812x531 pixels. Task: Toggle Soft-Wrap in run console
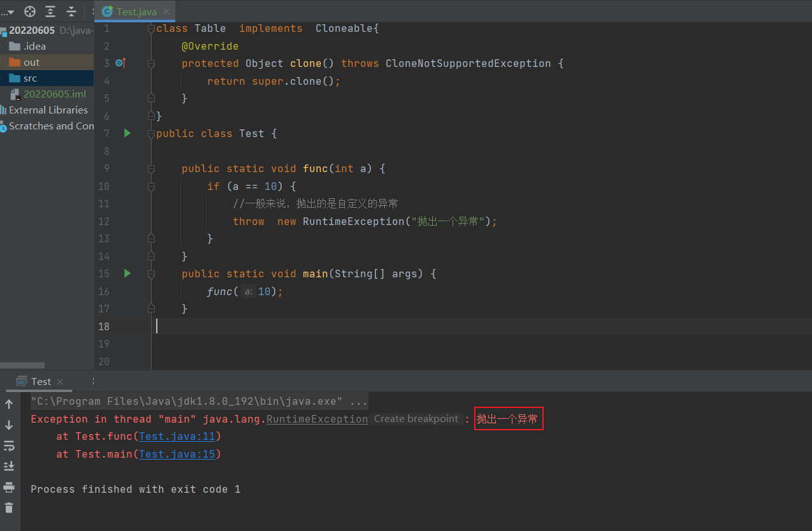coord(9,446)
